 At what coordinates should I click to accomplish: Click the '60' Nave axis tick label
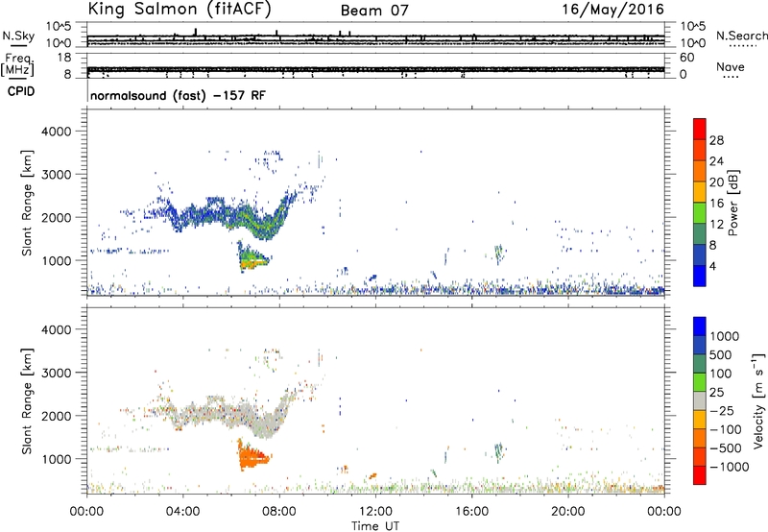click(x=686, y=58)
